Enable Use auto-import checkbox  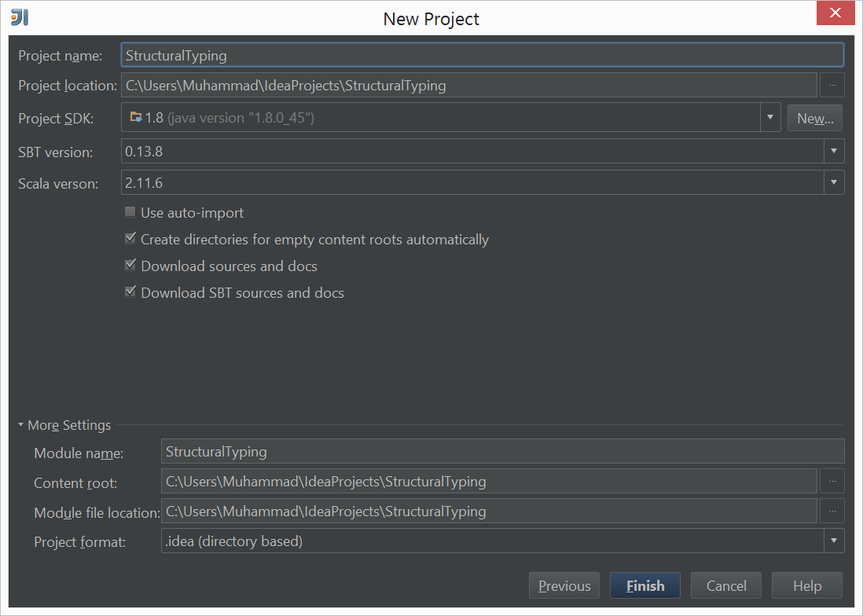(x=130, y=212)
